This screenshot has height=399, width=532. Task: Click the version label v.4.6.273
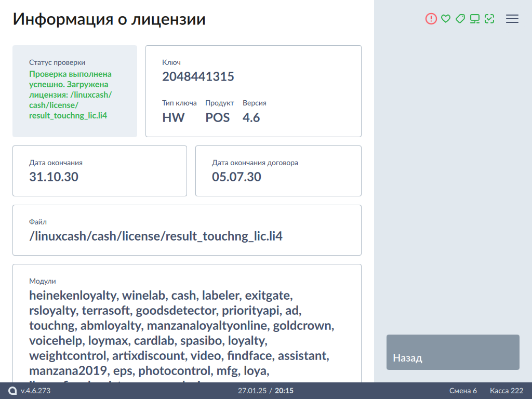[x=35, y=391]
